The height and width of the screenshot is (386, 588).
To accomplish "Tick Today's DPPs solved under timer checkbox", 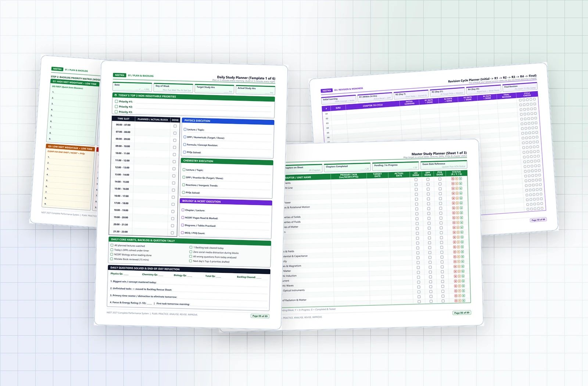I will (112, 250).
